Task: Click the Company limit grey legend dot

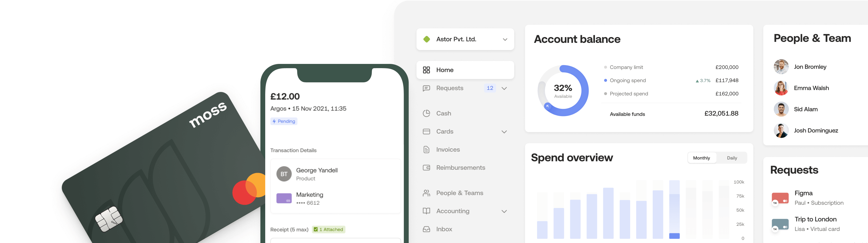Action: pyautogui.click(x=605, y=68)
